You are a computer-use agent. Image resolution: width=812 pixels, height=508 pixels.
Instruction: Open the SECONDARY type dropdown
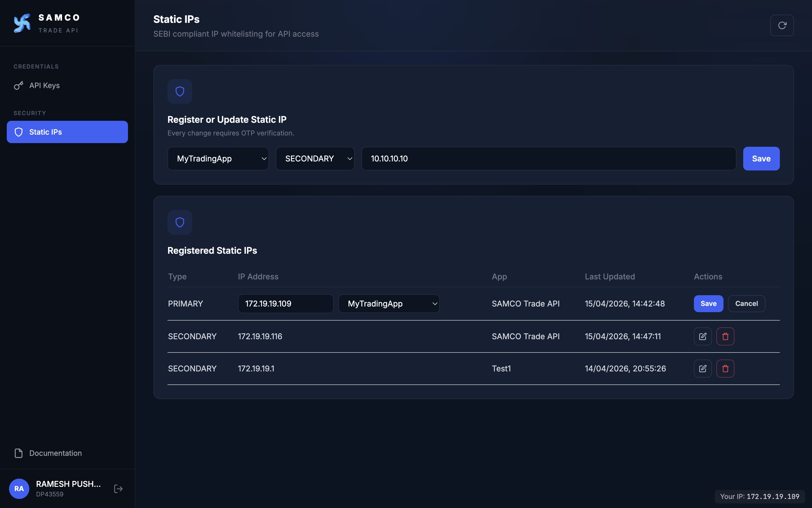coord(315,159)
